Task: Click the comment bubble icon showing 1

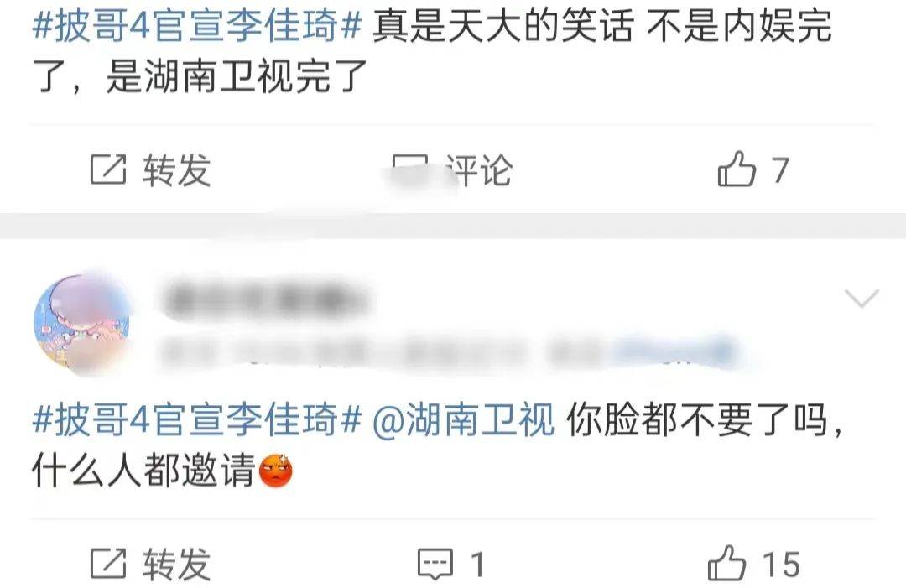Action: click(435, 564)
